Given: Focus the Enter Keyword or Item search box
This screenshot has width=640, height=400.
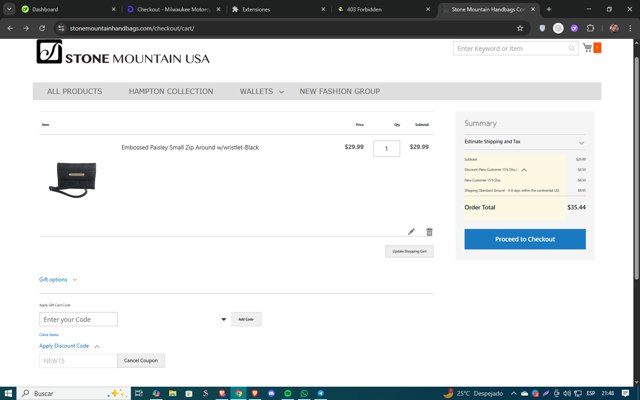Looking at the screenshot, I should 516,49.
